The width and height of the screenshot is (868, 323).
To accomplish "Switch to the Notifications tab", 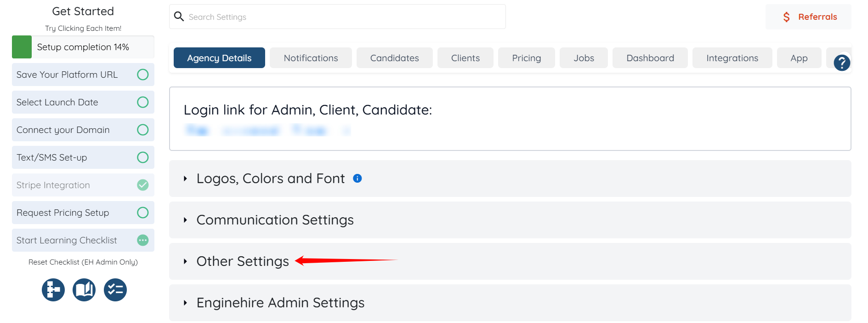I will (x=311, y=58).
